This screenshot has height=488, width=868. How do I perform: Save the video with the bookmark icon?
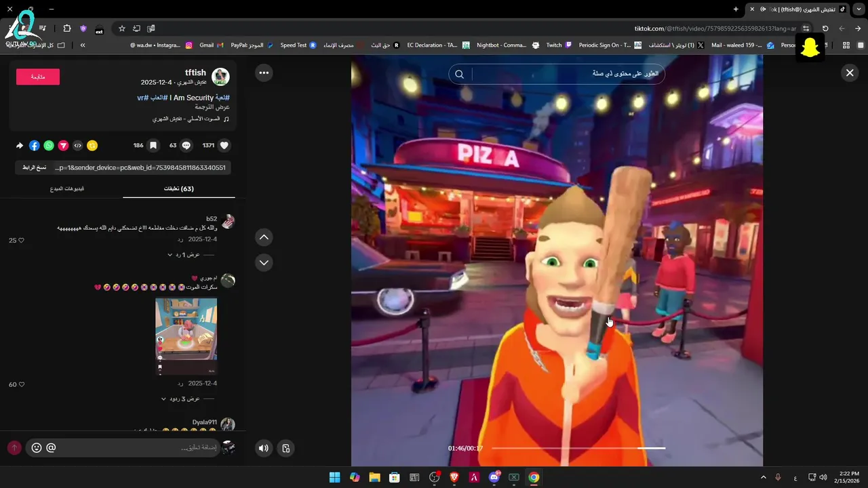[x=153, y=145]
